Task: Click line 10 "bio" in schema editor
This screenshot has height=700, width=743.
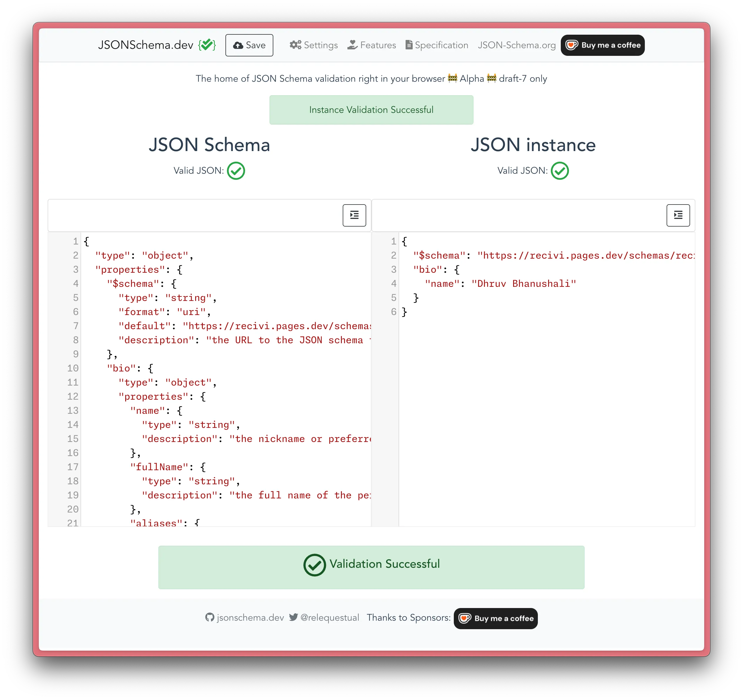Action: coord(121,368)
